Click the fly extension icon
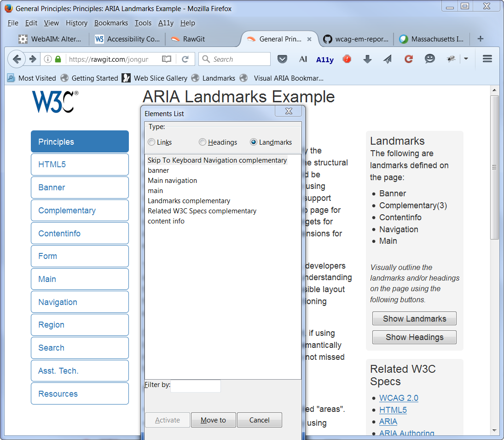Image resolution: width=504 pixels, height=440 pixels. tap(451, 59)
